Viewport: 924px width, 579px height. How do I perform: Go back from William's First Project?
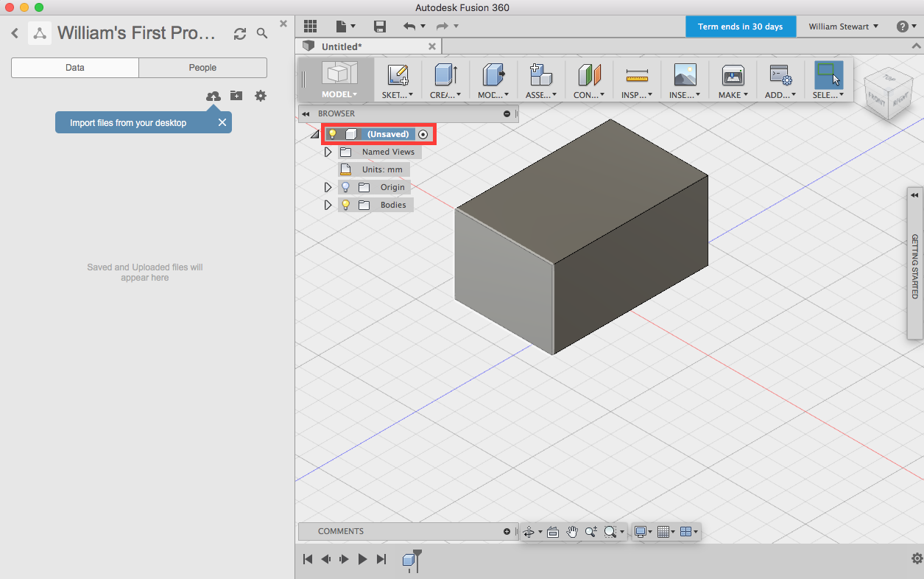pyautogui.click(x=15, y=33)
